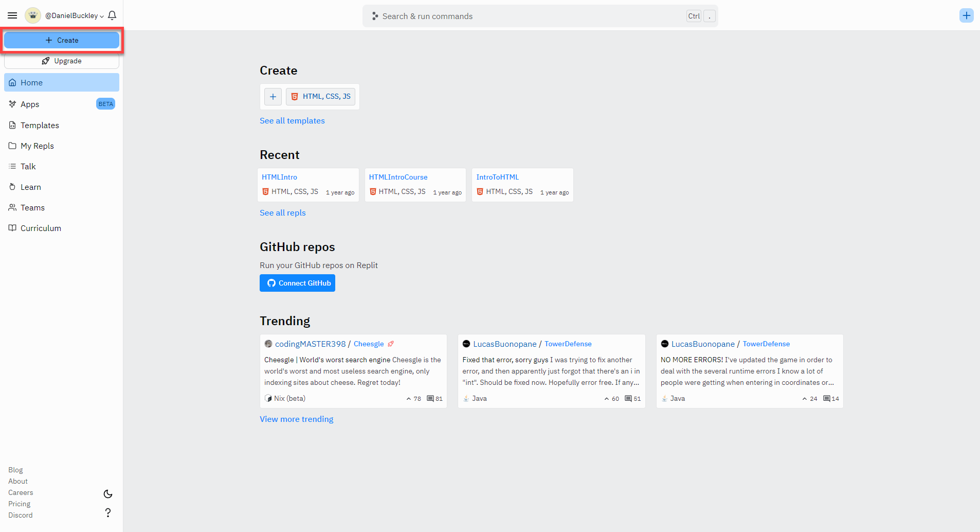Open comments on Cheesgle showing 81

pyautogui.click(x=434, y=399)
